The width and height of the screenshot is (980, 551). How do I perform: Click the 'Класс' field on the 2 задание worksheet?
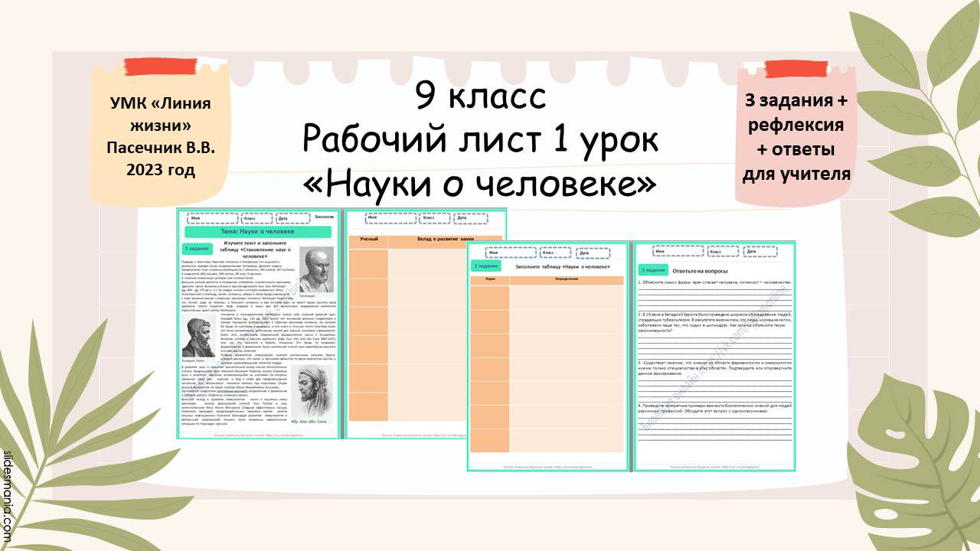(557, 252)
